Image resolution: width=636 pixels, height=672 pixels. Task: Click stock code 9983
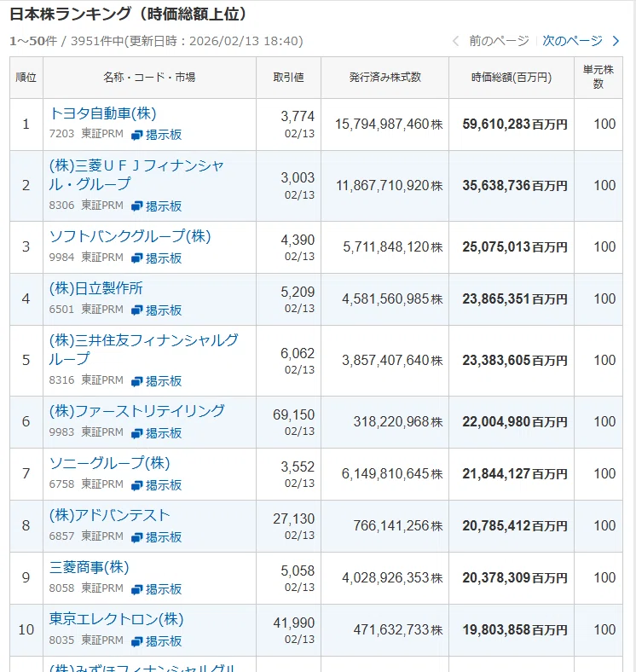tap(61, 432)
